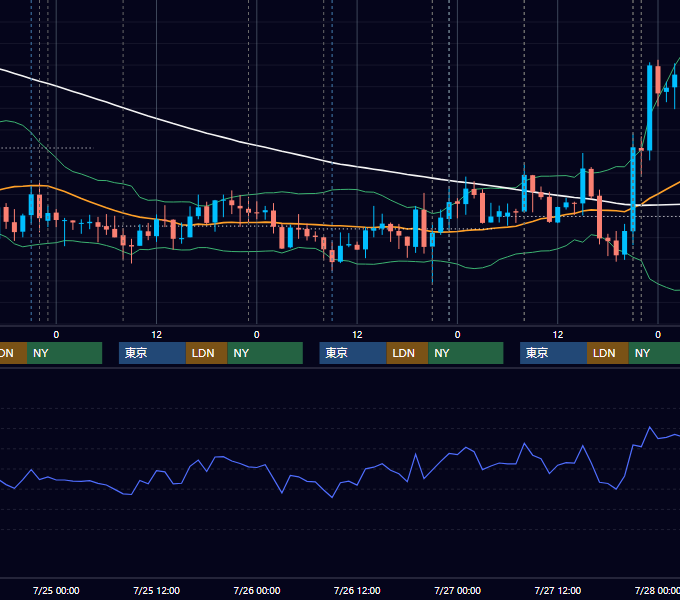
Task: Click the 7/26 00:00 date label
Action: click(x=257, y=590)
